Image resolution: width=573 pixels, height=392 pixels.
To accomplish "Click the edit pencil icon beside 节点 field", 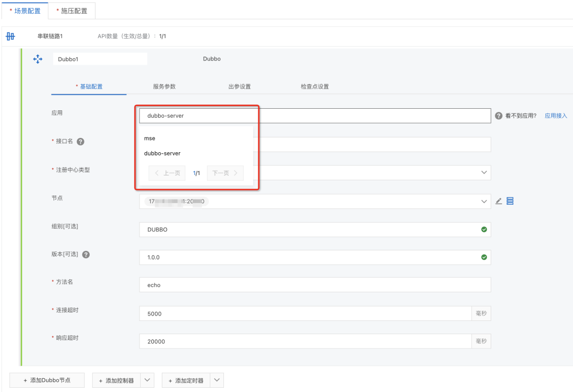I will [x=498, y=201].
